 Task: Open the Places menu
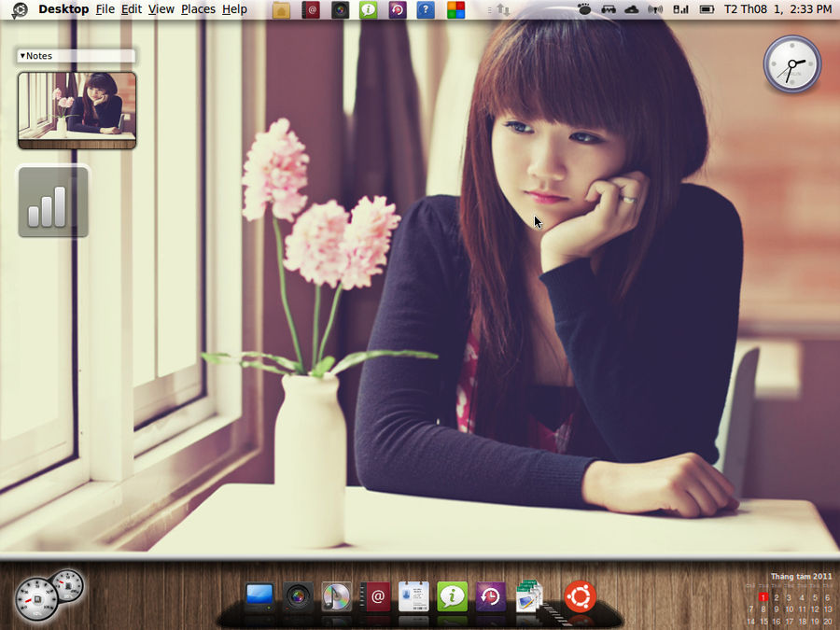tap(198, 9)
